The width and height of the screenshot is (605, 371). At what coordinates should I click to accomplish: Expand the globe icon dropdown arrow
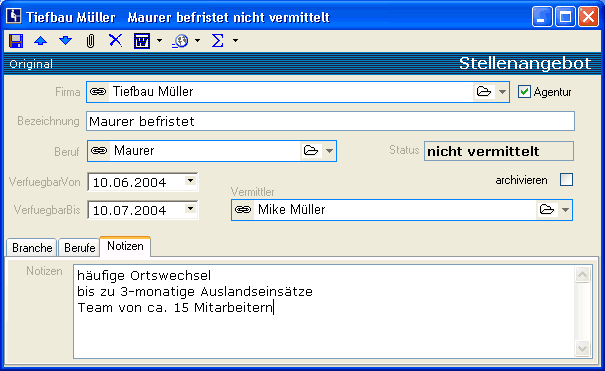pos(198,40)
